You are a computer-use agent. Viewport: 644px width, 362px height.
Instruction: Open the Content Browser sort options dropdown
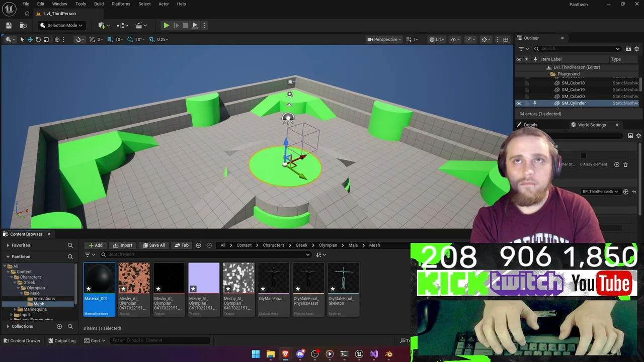[321, 255]
